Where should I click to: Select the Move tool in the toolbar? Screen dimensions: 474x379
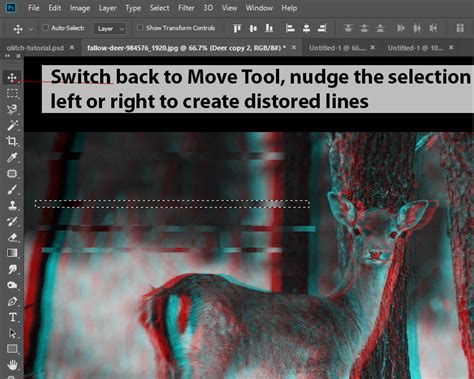click(x=12, y=78)
